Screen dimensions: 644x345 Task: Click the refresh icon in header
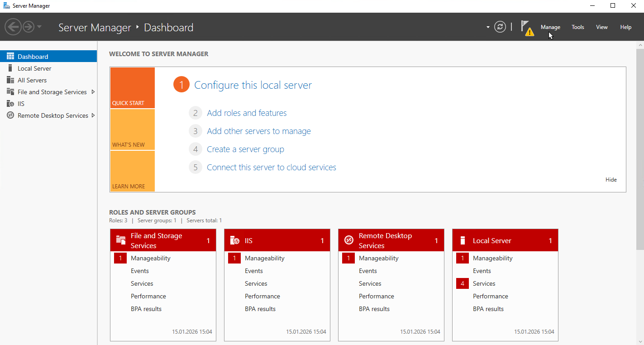pos(500,27)
